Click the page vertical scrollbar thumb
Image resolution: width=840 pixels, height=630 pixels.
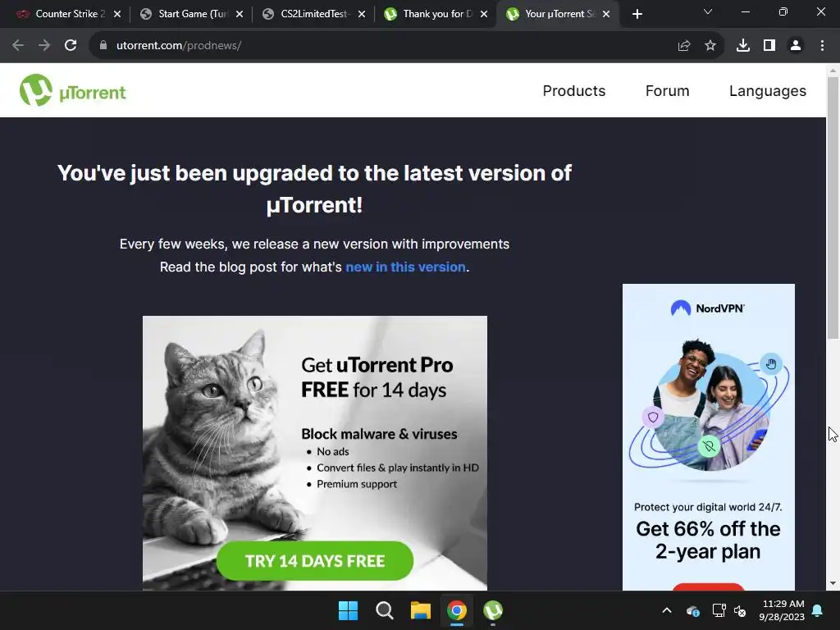(x=833, y=208)
